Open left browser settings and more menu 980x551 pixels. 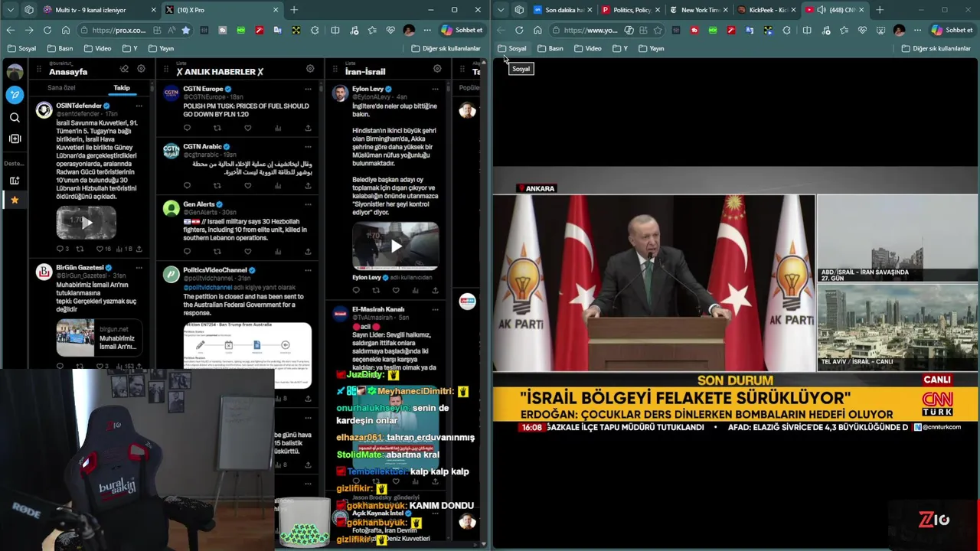click(x=427, y=30)
